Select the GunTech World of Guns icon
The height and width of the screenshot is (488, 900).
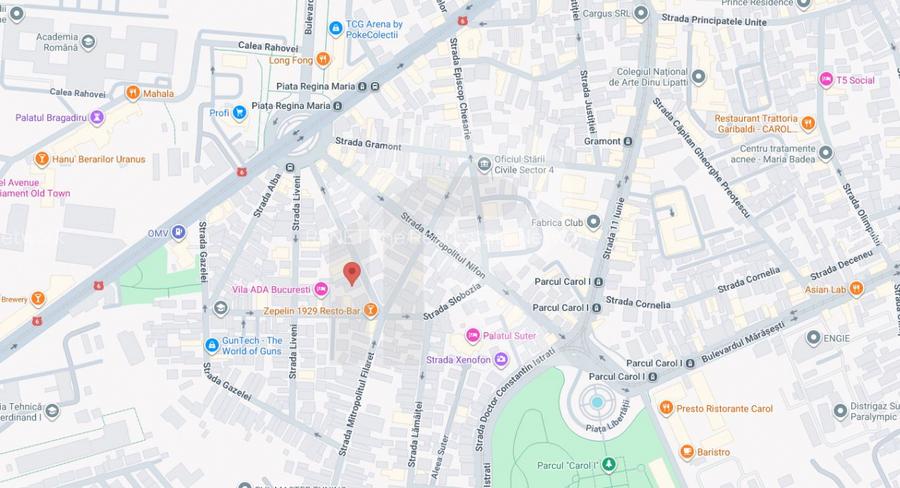point(212,346)
